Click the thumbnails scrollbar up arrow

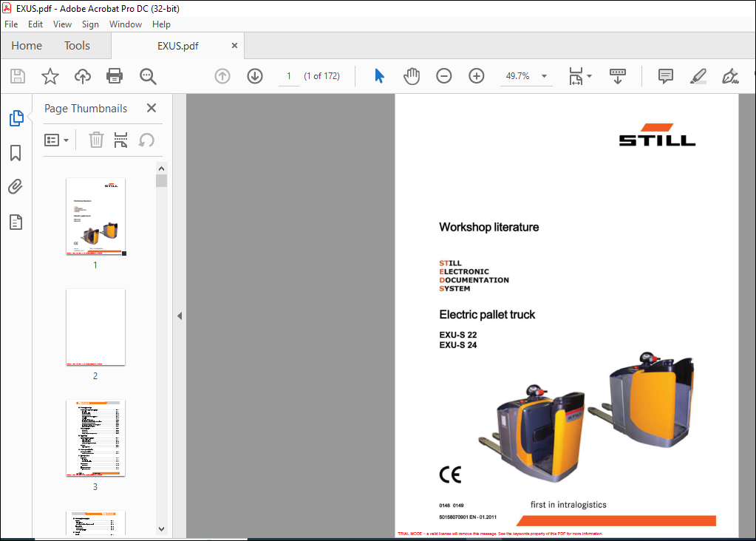[162, 169]
